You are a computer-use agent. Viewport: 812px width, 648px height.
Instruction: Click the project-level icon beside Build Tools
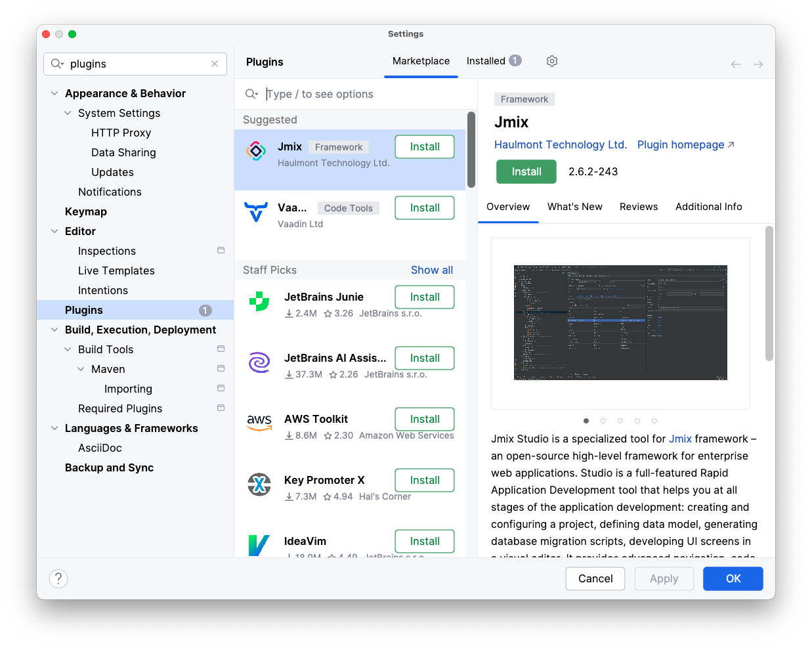pos(221,349)
